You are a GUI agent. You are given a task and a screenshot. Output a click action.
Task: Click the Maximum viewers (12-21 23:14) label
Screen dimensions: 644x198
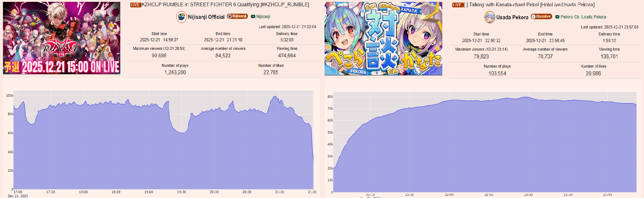click(x=481, y=49)
